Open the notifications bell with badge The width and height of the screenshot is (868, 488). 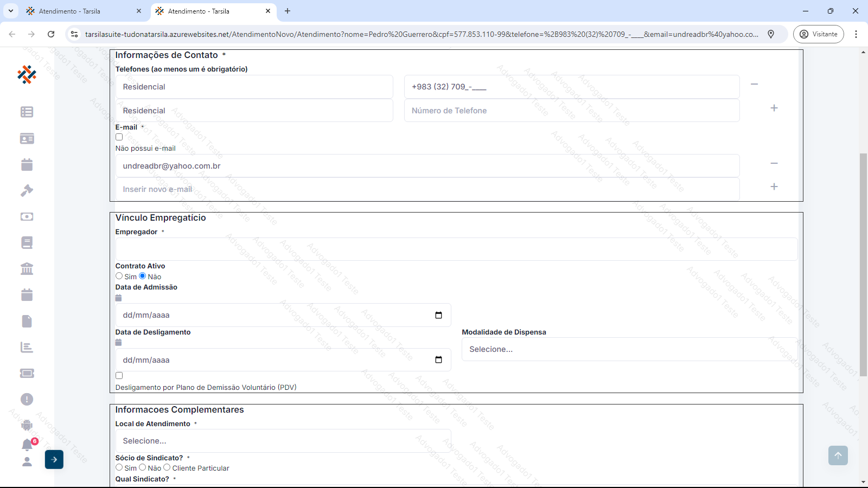coord(27,445)
